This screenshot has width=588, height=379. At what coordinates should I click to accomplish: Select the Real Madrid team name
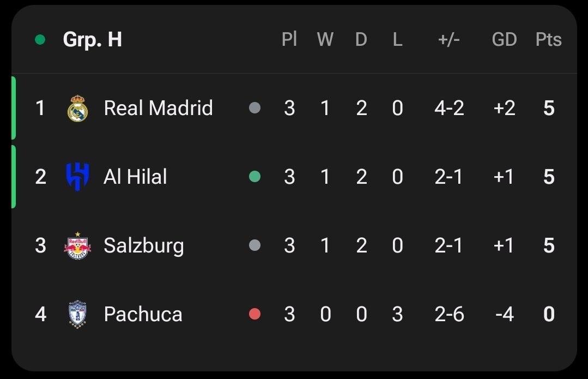(158, 108)
